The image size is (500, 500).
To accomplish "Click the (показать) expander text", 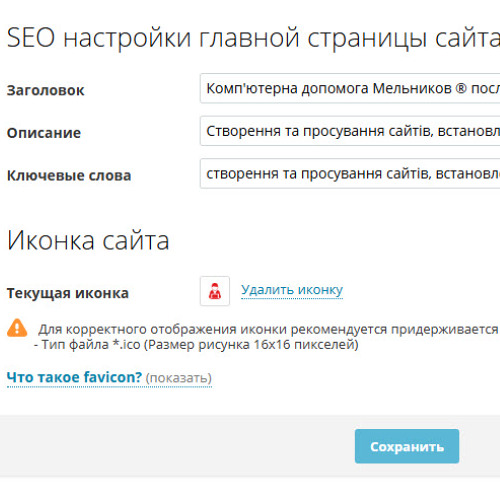I will 179,378.
